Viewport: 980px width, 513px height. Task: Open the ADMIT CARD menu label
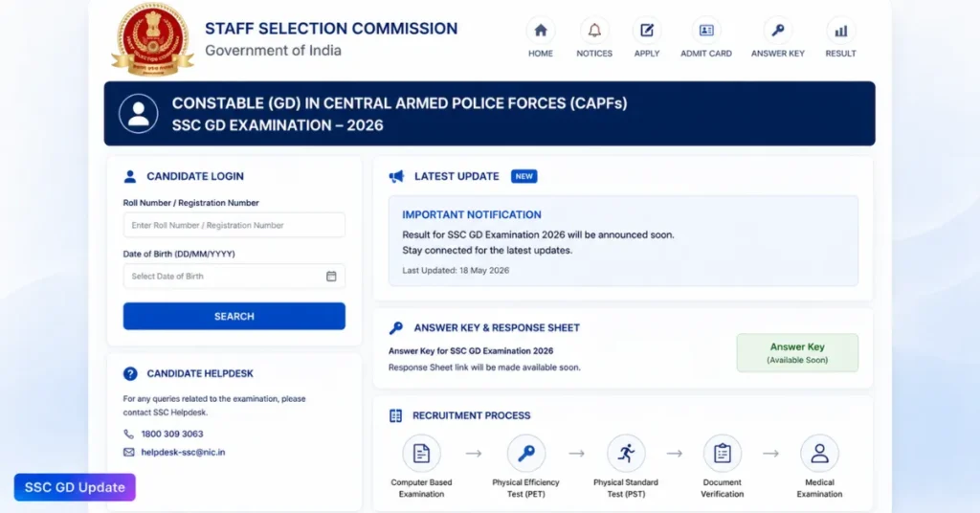coord(706,54)
